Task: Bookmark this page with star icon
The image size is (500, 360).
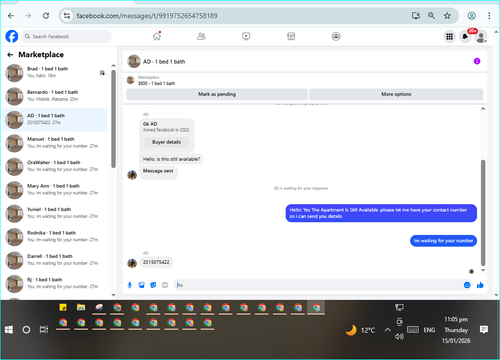Action: tap(447, 16)
